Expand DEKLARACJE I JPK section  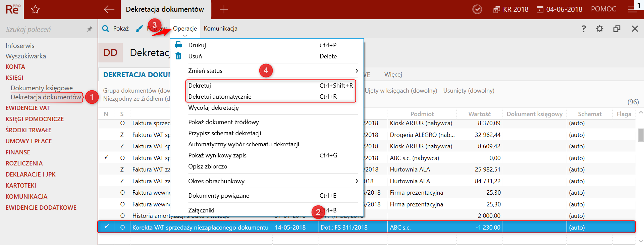(31, 174)
